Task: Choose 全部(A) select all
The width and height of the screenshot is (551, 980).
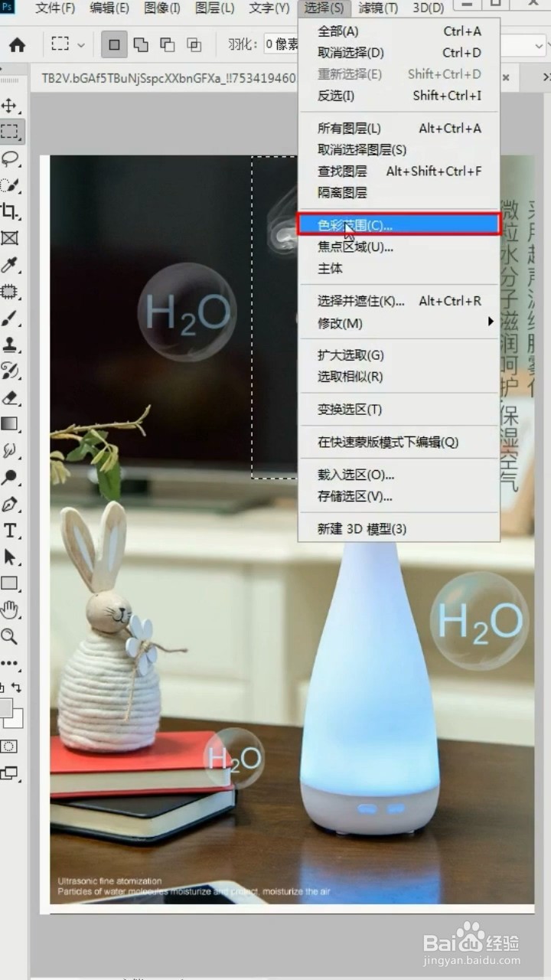Action: click(x=399, y=31)
